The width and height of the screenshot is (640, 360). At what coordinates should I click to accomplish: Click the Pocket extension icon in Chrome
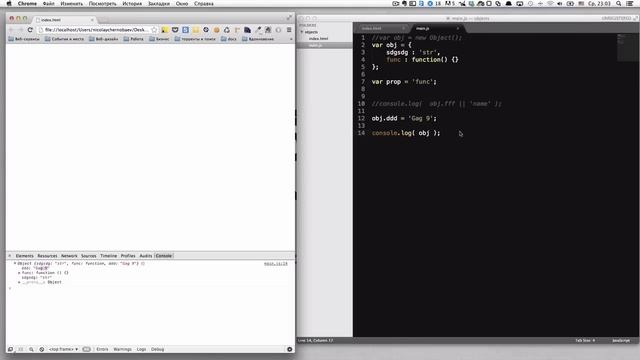coord(175,30)
